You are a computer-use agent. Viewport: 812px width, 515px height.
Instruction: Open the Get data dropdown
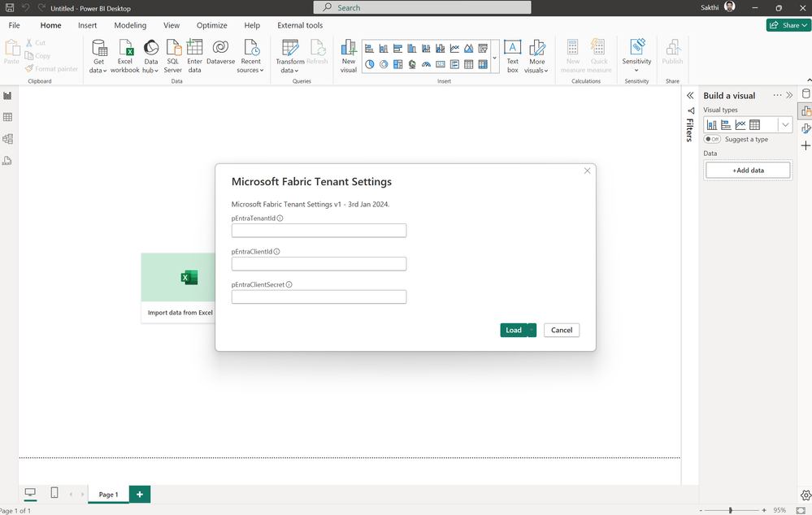(98, 71)
